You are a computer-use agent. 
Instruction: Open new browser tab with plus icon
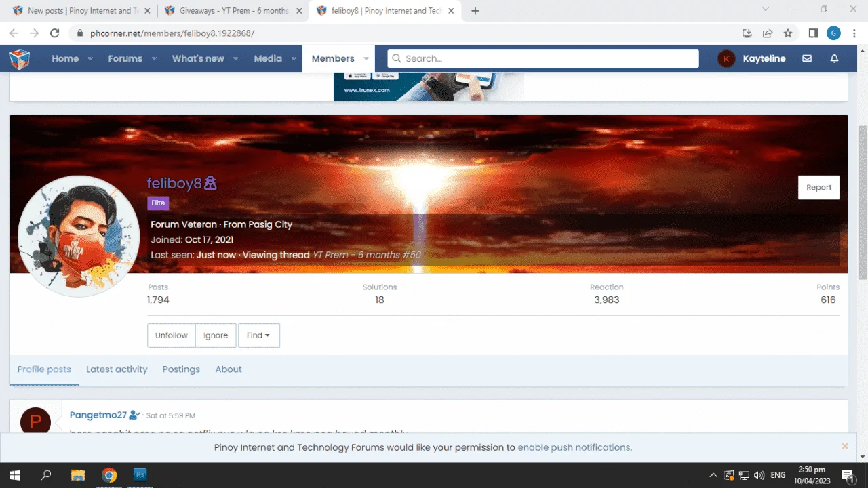[475, 11]
